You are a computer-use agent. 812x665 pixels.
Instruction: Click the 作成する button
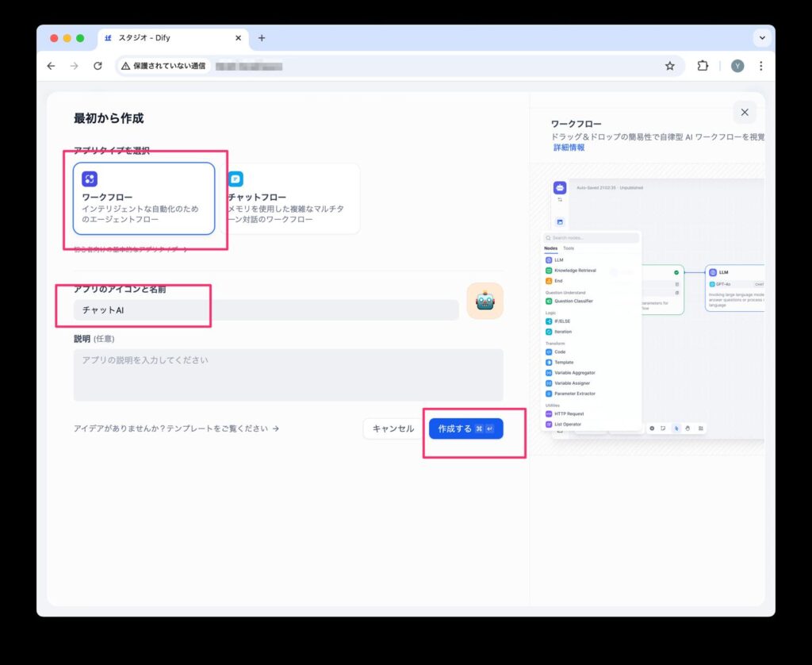click(465, 429)
